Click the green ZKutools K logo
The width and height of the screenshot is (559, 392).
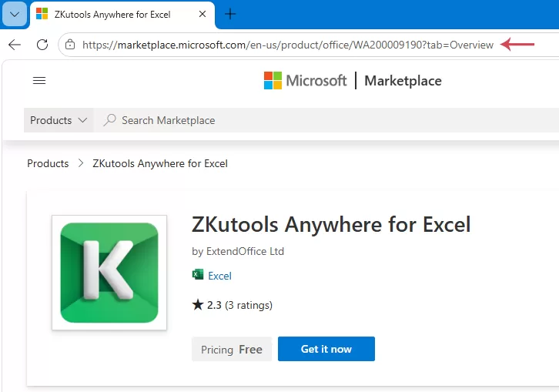[x=109, y=273]
